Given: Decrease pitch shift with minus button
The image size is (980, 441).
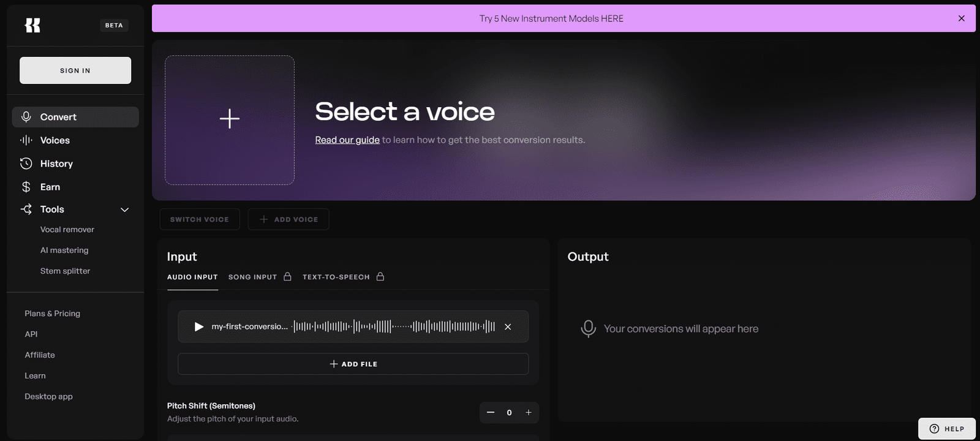Looking at the screenshot, I should 491,413.
